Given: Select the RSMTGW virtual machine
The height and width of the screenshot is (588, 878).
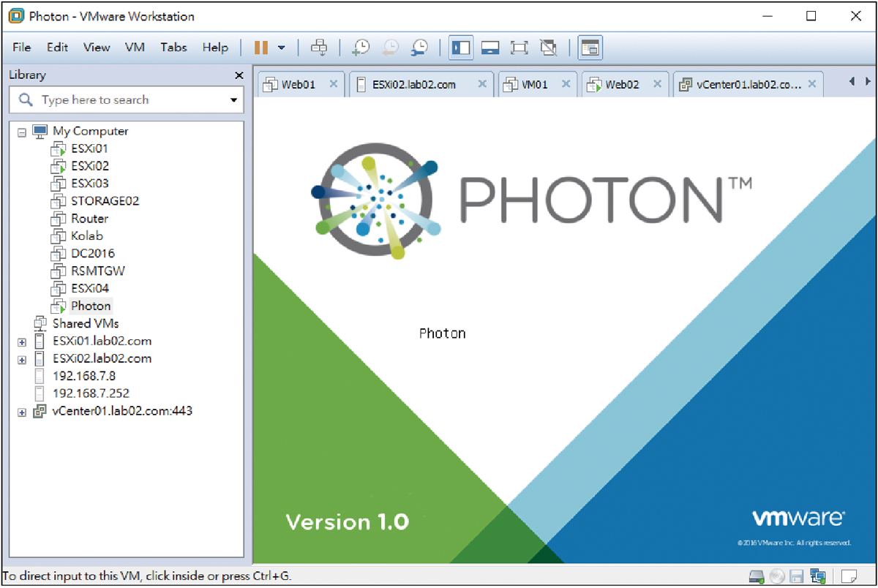Looking at the screenshot, I should coord(98,271).
